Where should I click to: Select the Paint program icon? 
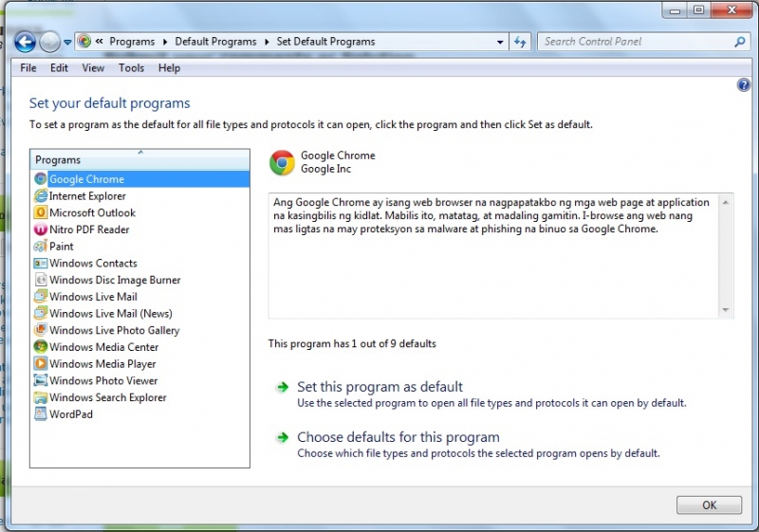click(41, 247)
